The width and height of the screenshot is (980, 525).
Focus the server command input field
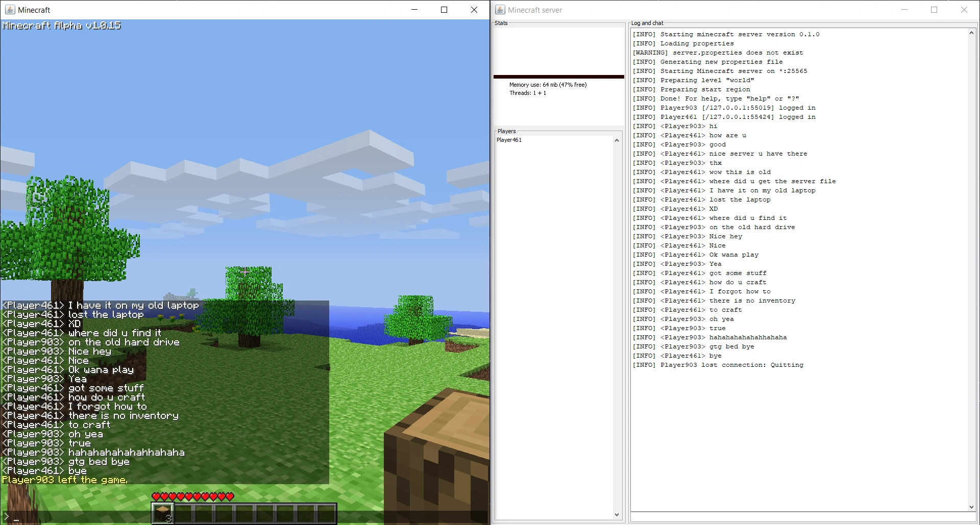pos(803,517)
